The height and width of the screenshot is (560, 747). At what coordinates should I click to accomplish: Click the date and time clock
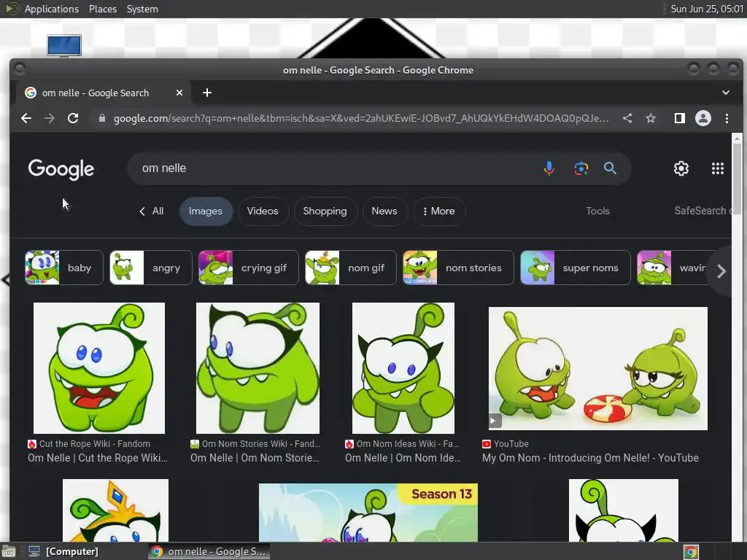(x=707, y=9)
